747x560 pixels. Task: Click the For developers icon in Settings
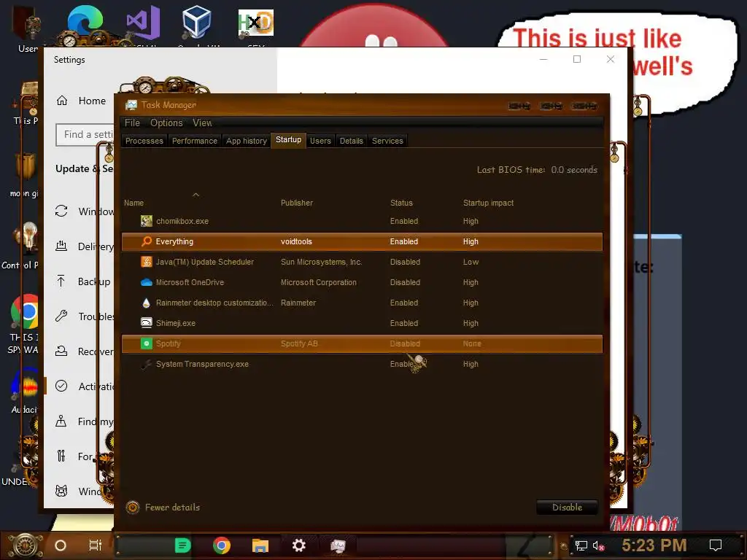(x=61, y=456)
